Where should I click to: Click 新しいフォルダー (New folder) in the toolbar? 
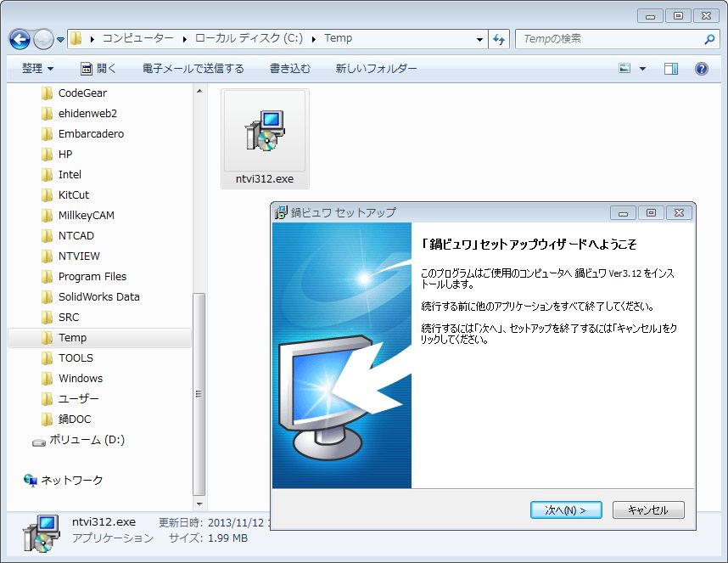[376, 69]
